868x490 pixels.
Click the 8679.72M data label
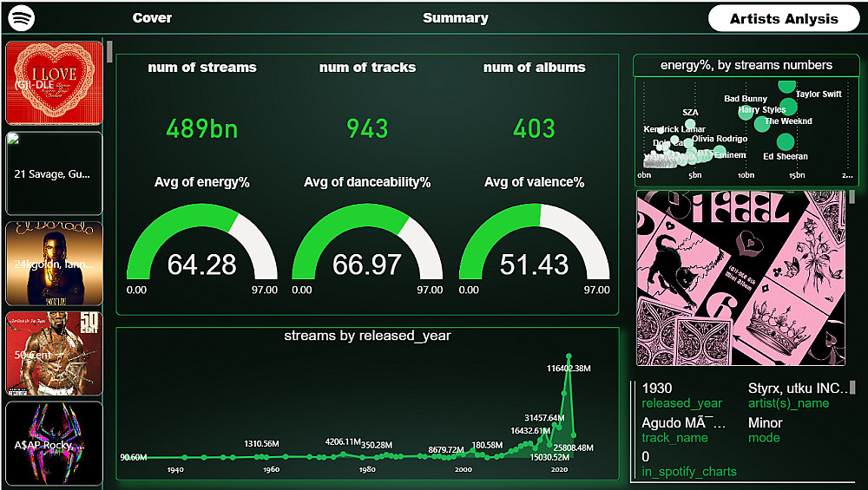point(446,449)
